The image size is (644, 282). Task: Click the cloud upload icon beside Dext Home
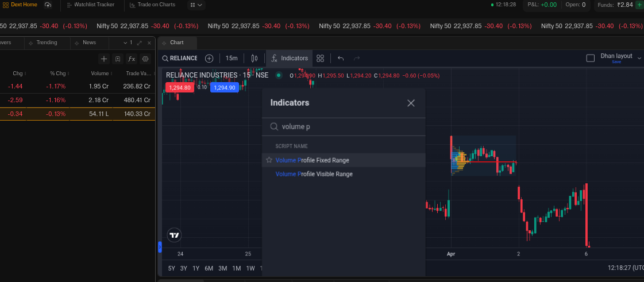click(x=48, y=5)
